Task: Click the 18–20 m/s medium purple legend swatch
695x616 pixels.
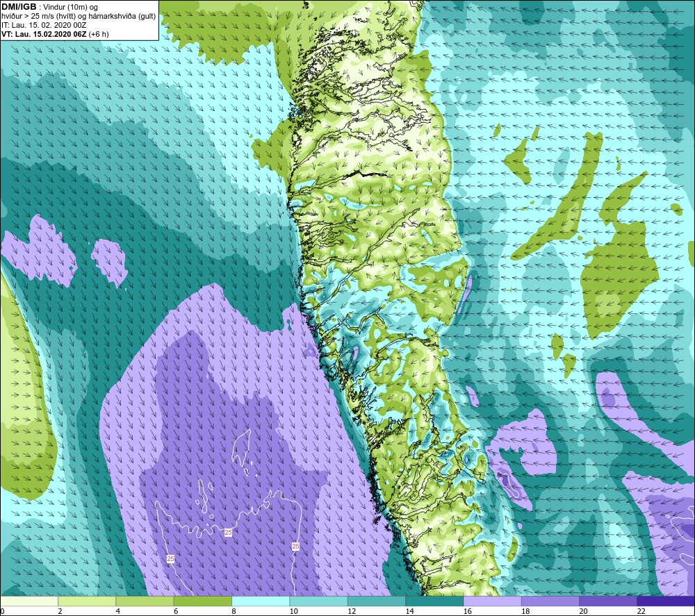Action: click(x=550, y=601)
